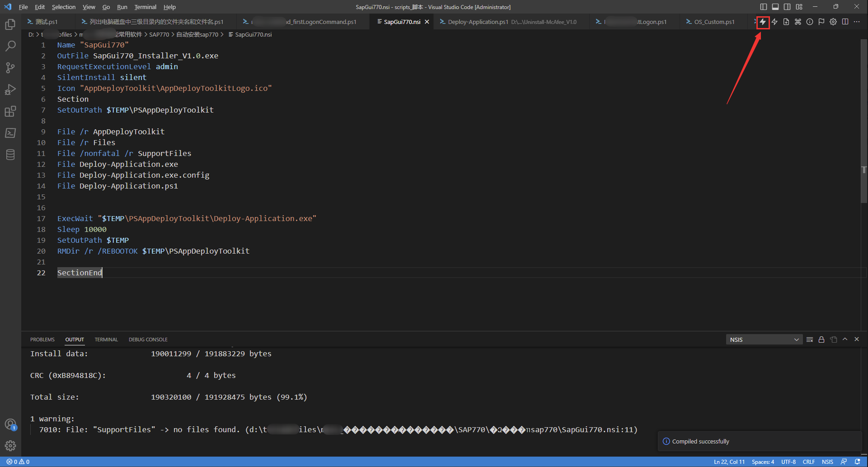868x467 pixels.
Task: Switch to the PROBLEMS panel tab
Action: coord(42,340)
